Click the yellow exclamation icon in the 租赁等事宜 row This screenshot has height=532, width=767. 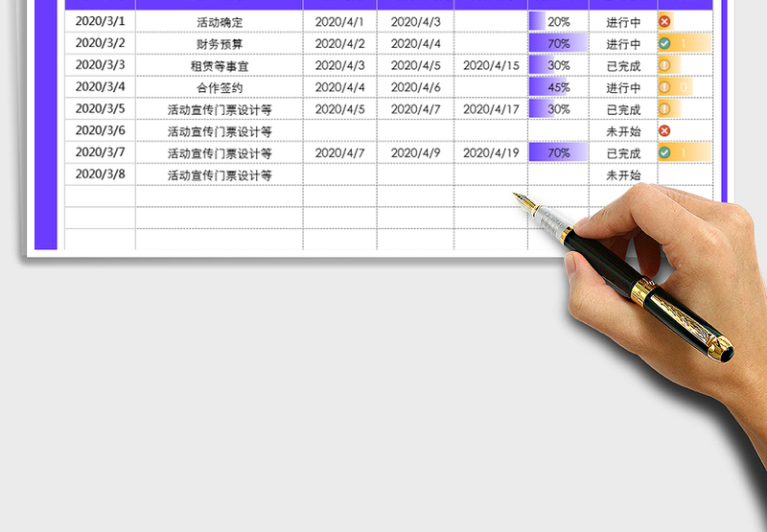pos(664,65)
